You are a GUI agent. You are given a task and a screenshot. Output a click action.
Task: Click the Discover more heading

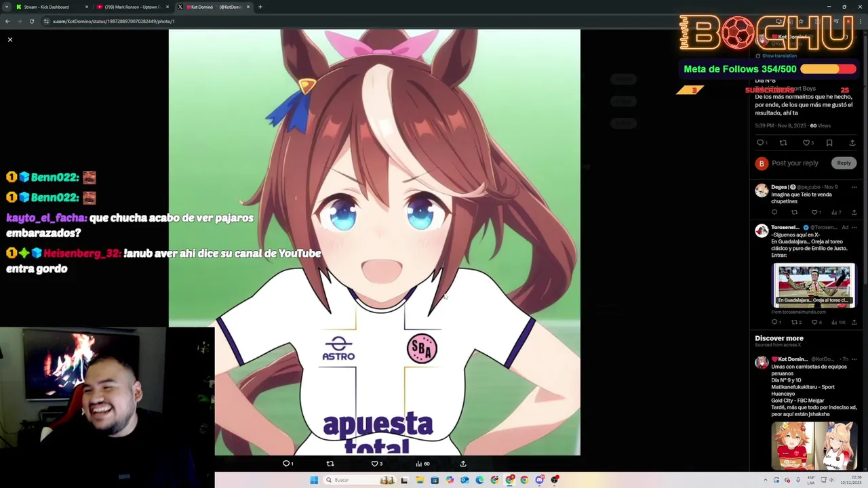(779, 338)
